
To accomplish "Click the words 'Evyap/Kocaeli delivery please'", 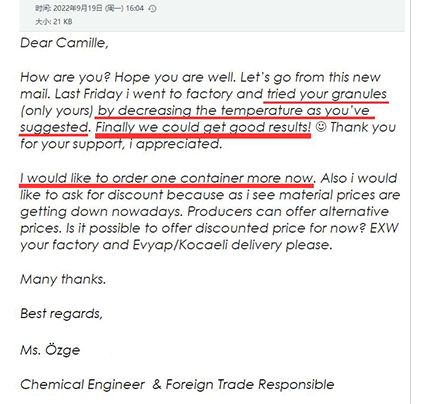I will point(232,245).
